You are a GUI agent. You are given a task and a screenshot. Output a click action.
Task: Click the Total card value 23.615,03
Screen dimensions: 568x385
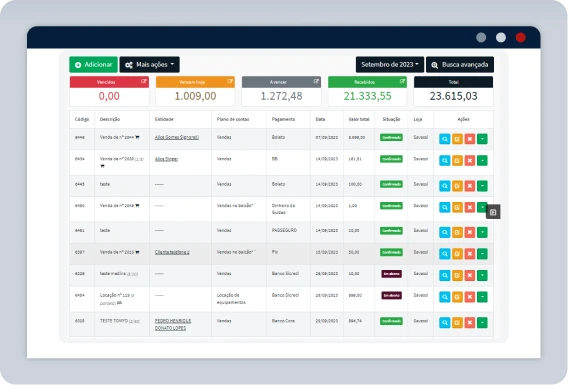tap(453, 96)
